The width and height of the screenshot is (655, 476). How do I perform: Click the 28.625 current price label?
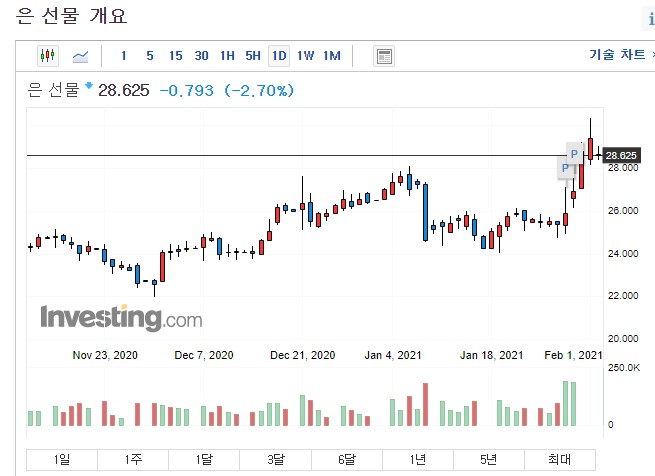pos(621,155)
